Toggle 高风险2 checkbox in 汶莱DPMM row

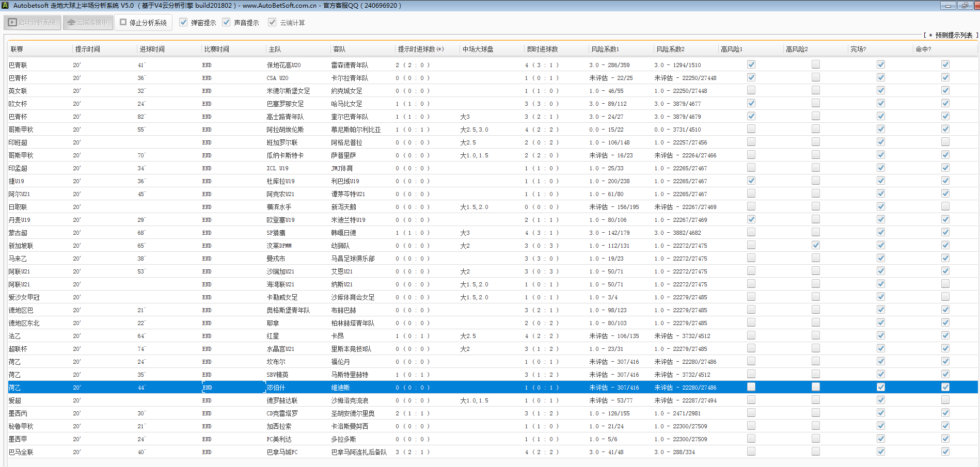[x=816, y=245]
